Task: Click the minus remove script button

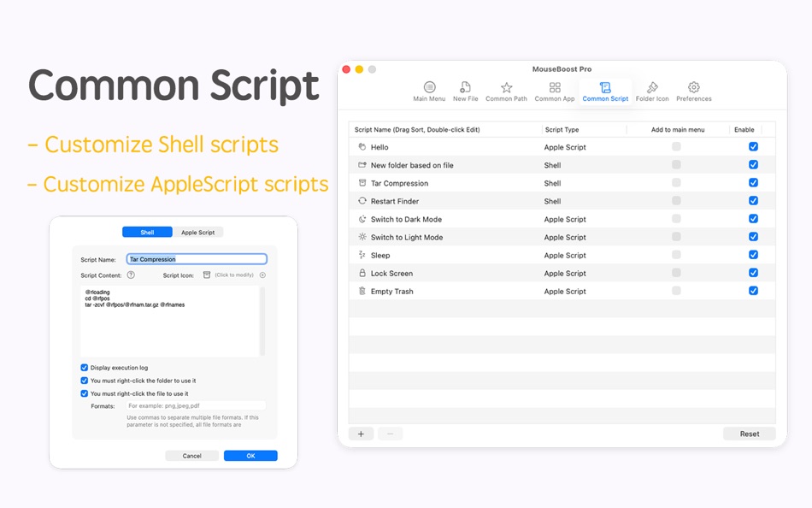Action: coord(391,434)
